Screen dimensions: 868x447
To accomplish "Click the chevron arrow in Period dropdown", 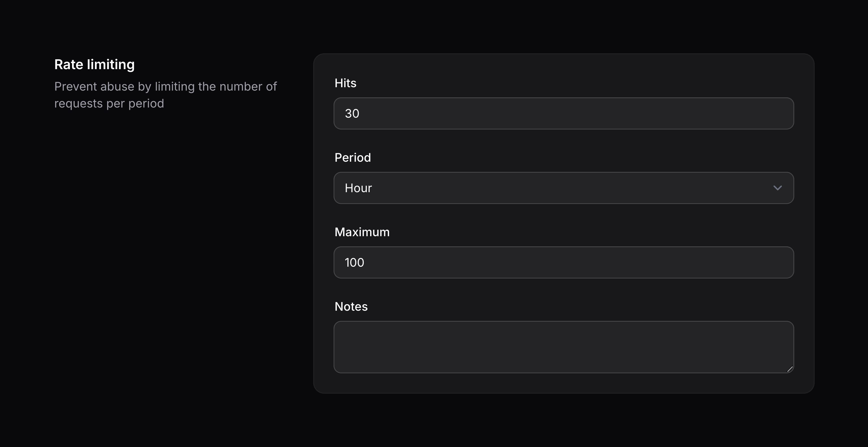I will click(777, 188).
